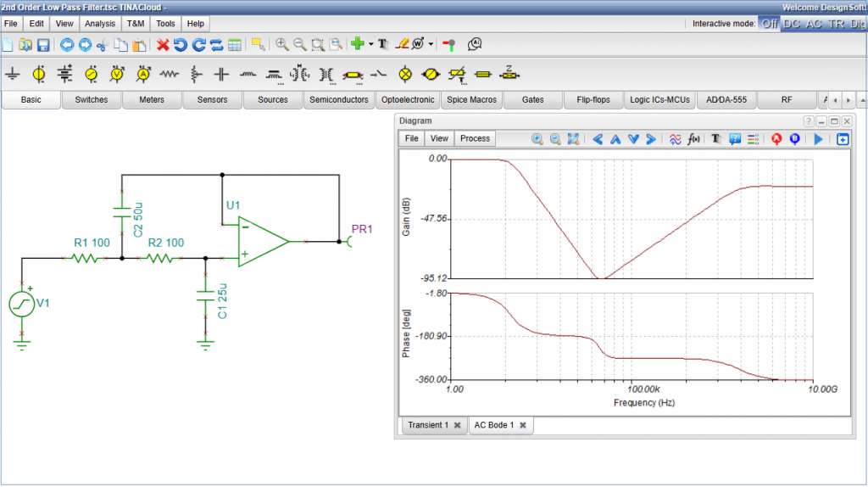Pick the capacitor component icon
The height and width of the screenshot is (487, 868).
point(221,75)
